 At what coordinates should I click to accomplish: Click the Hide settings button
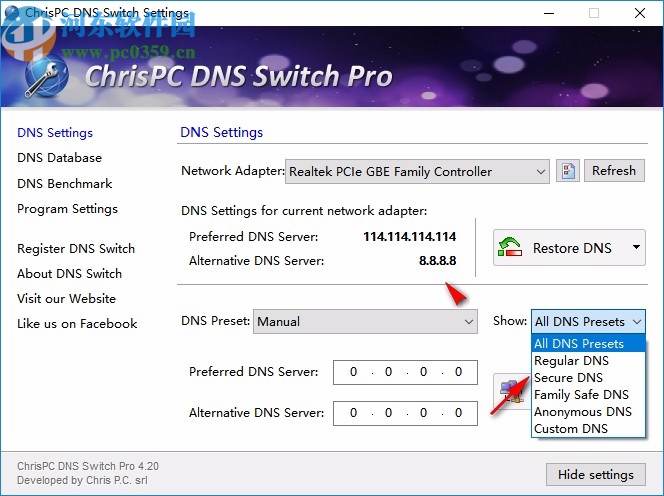point(595,474)
